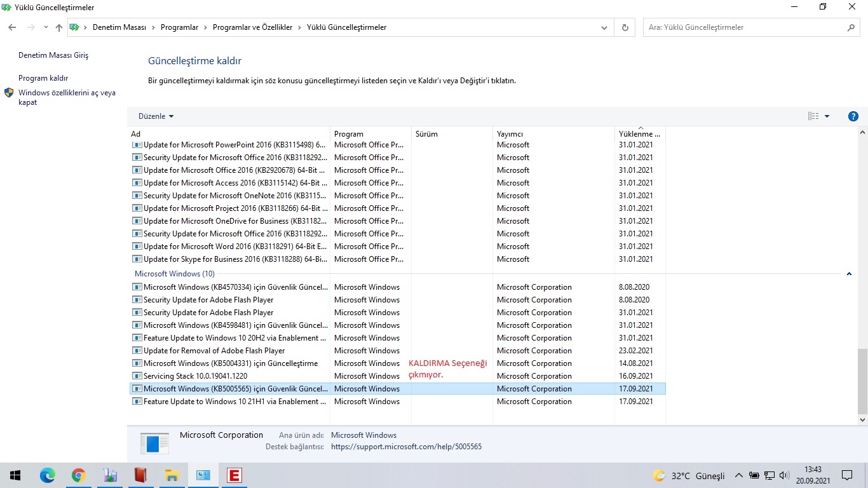Click the search magnifier icon
The image size is (868, 488).
(851, 27)
